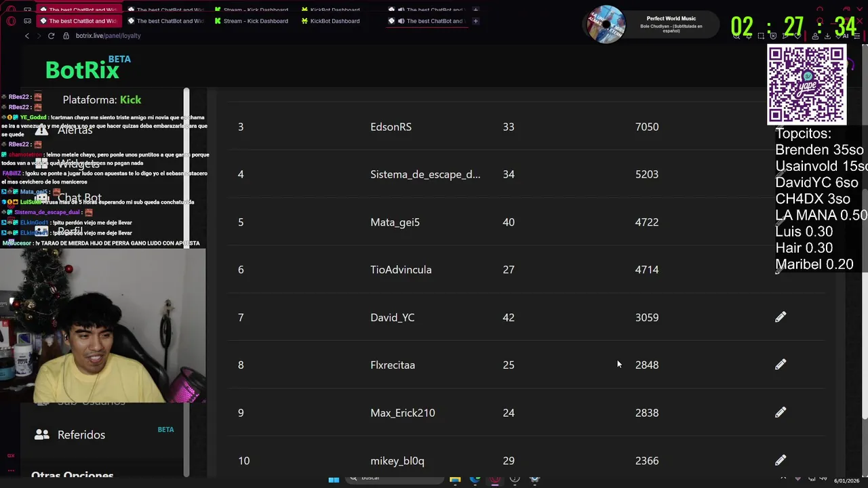Open the Alertas sidebar section
This screenshot has height=488, width=868.
click(75, 130)
